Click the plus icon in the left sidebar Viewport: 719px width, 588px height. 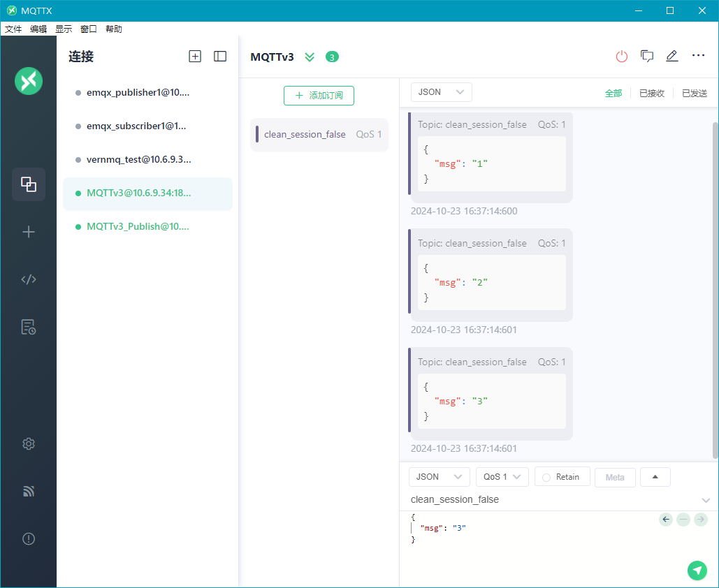[x=29, y=232]
